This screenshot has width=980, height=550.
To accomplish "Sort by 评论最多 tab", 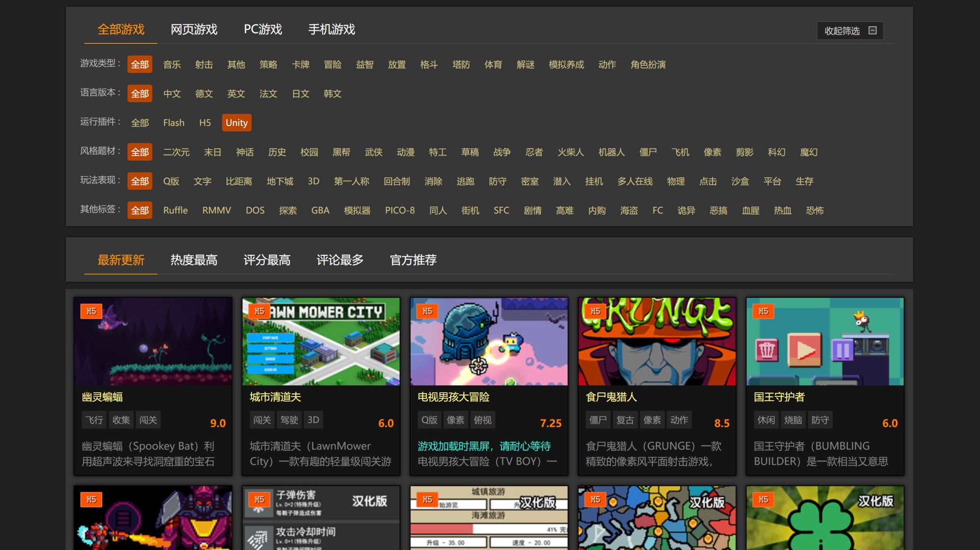I will 340,260.
